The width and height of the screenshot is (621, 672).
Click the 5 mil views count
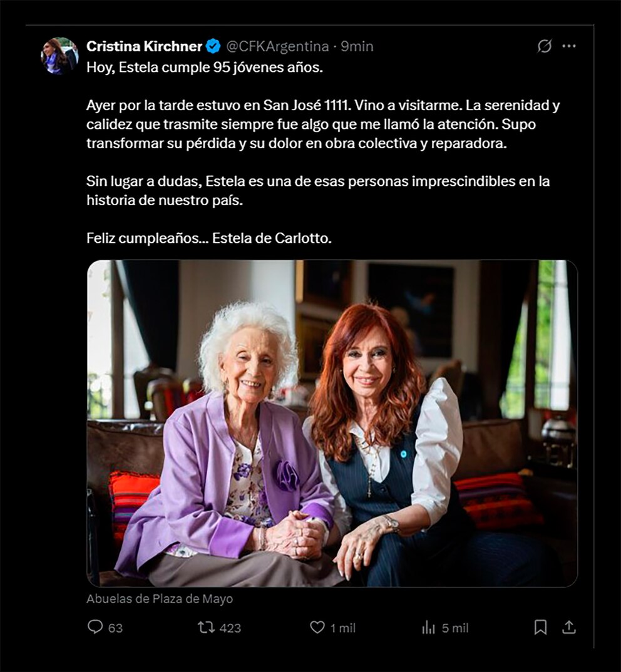point(455,628)
